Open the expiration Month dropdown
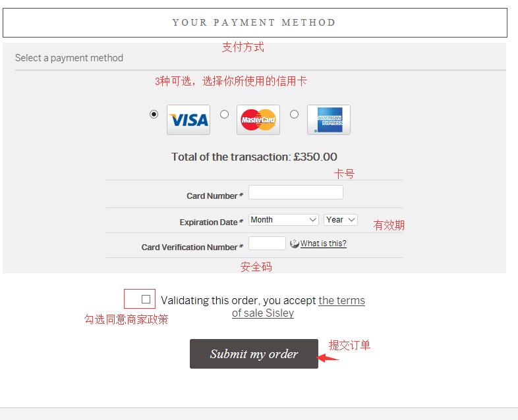518x420 pixels. coord(284,220)
